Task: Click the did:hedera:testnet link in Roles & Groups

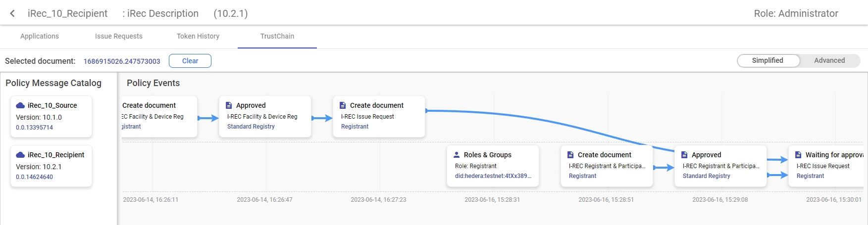Action: (x=493, y=176)
